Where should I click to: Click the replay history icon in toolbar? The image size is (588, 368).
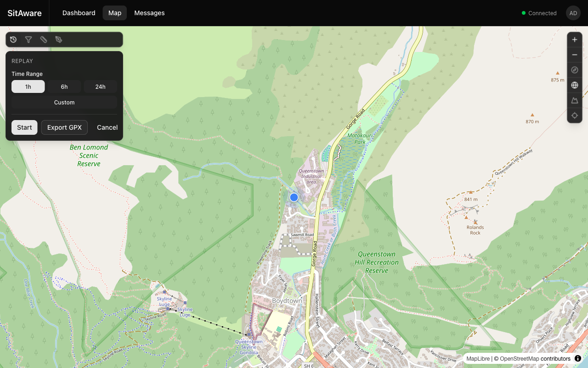click(13, 40)
